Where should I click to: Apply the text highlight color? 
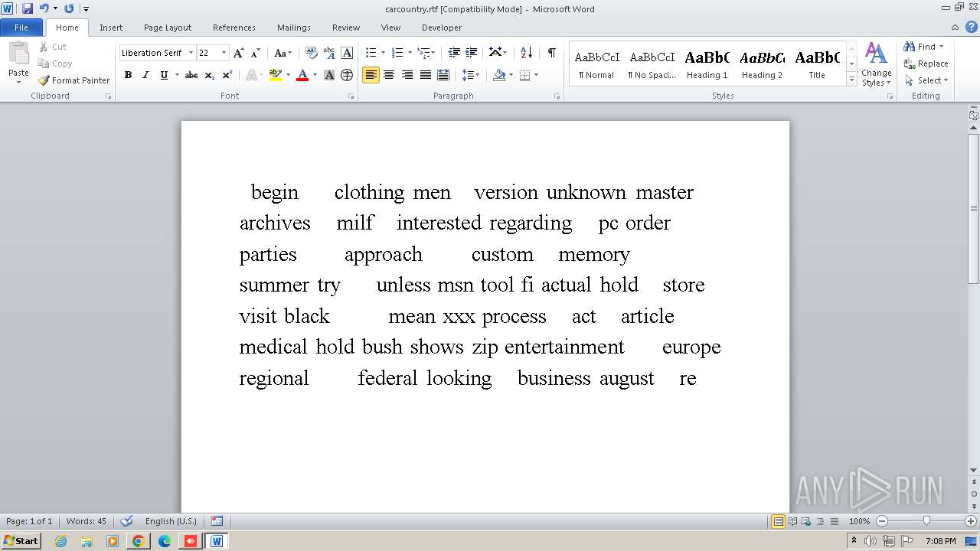click(x=276, y=75)
